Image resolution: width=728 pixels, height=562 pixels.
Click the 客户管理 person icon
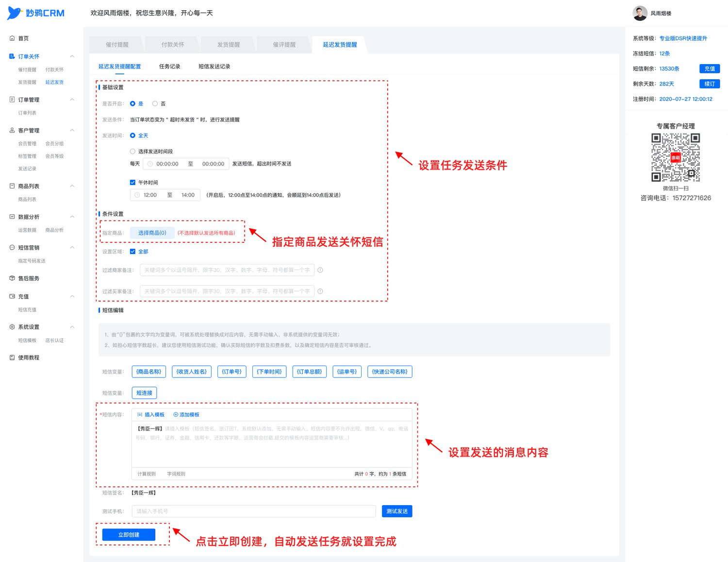(x=12, y=130)
